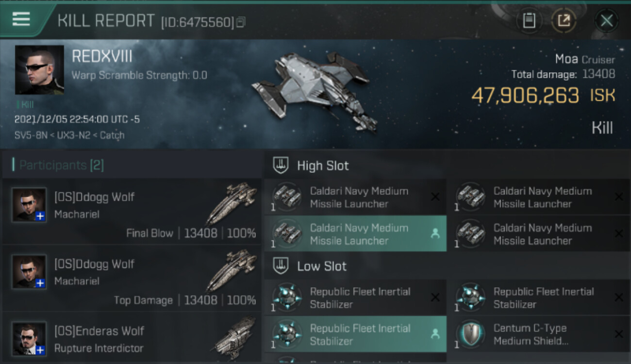Screen dimensions: 631x364
Task: Copy the kill report ID
Action: coord(241,22)
